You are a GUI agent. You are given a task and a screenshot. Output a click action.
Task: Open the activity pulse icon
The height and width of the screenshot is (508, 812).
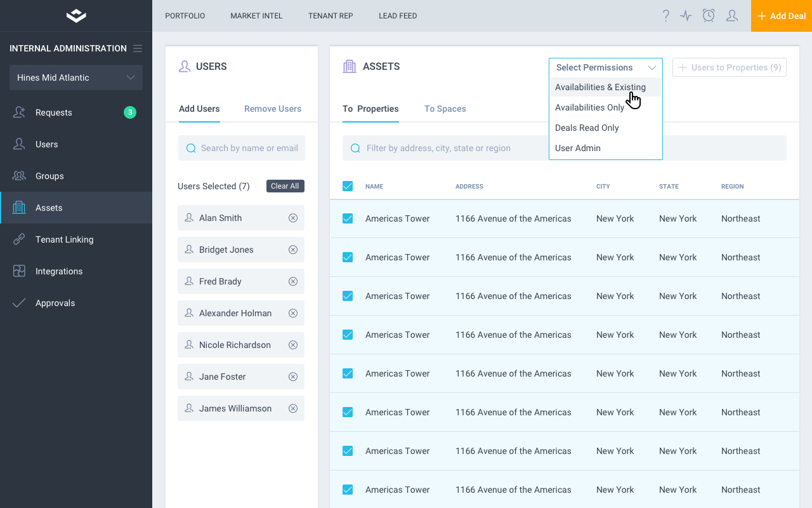coord(686,16)
